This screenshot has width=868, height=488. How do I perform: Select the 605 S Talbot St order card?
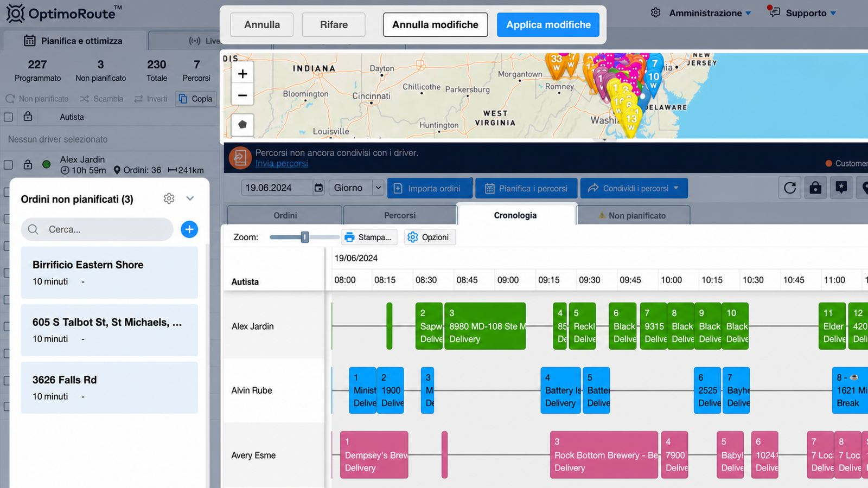click(110, 330)
